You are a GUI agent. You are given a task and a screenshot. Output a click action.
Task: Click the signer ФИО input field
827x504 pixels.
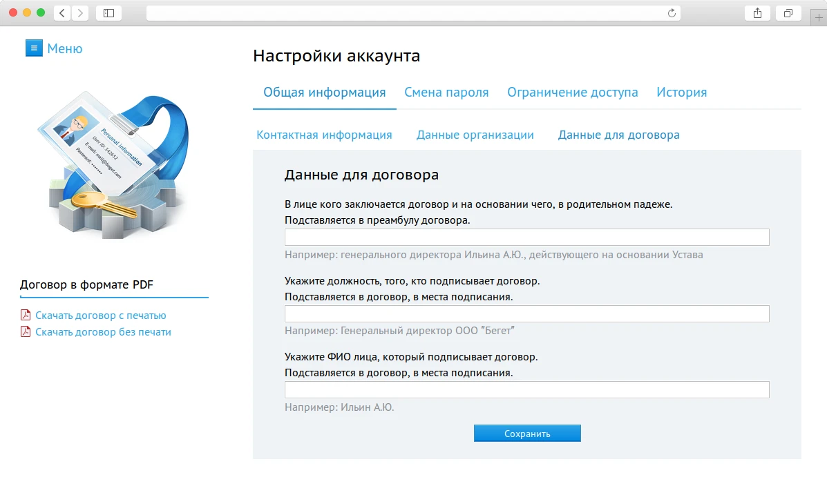tap(526, 389)
